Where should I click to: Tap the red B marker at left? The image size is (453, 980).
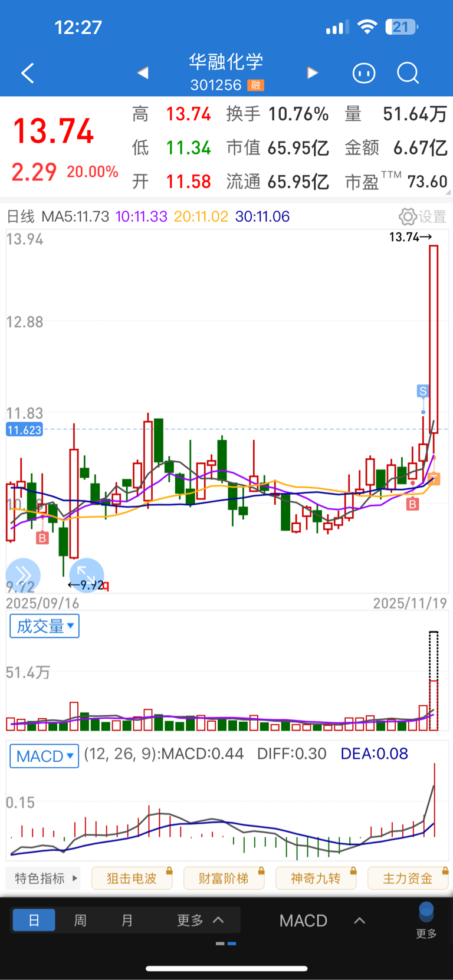click(42, 538)
